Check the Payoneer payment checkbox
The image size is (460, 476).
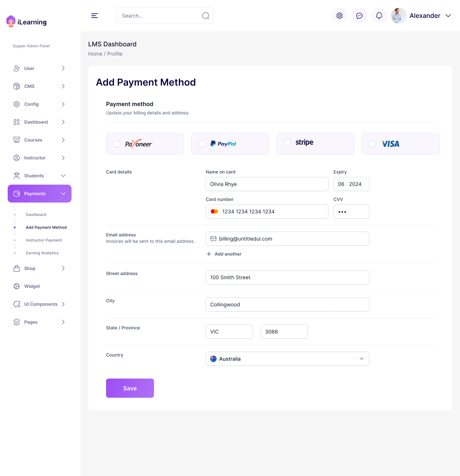pos(117,144)
